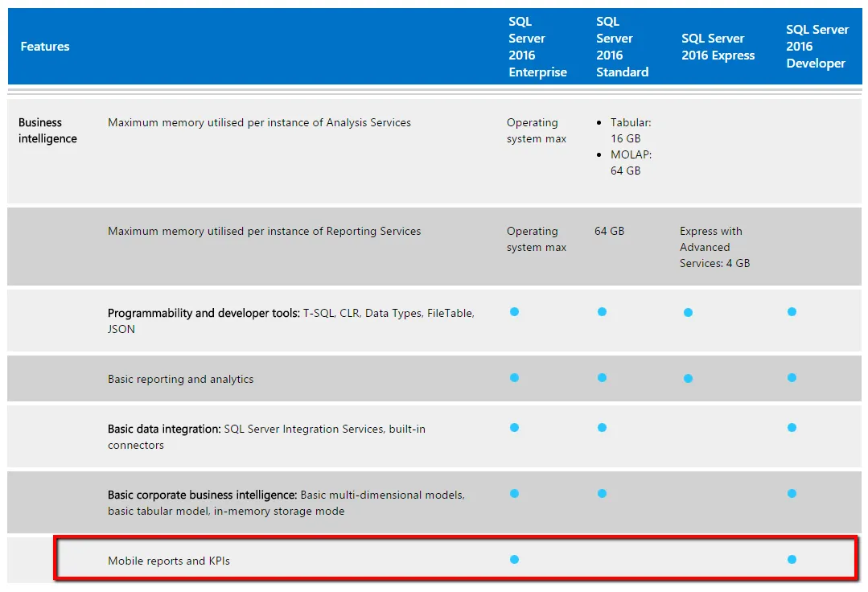
Task: Click the Basic reporting and analytics row text
Action: [180, 379]
